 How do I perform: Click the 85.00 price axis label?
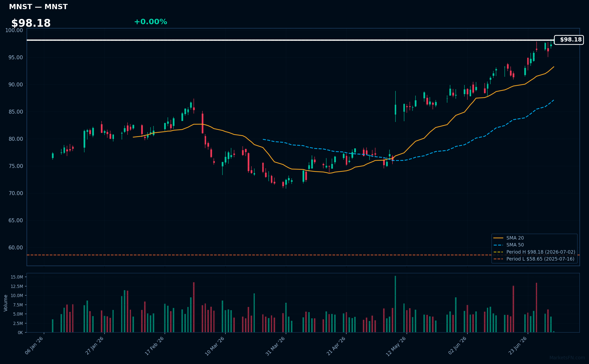coord(16,112)
